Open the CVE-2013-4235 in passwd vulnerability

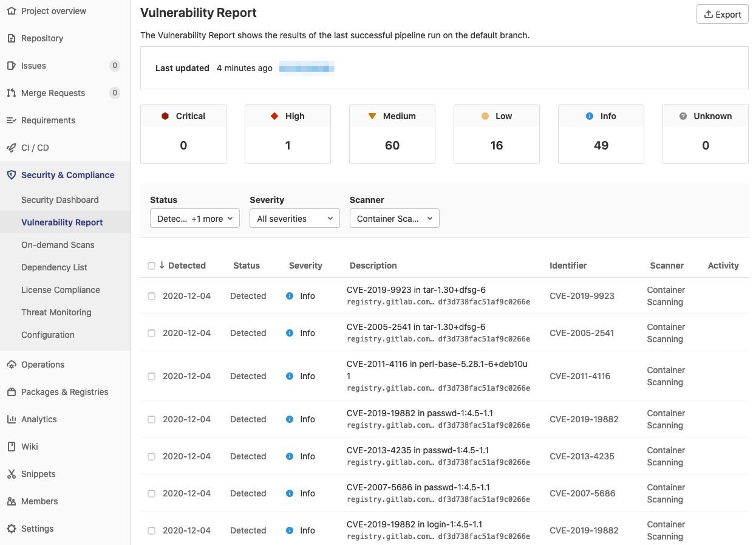[x=417, y=450]
